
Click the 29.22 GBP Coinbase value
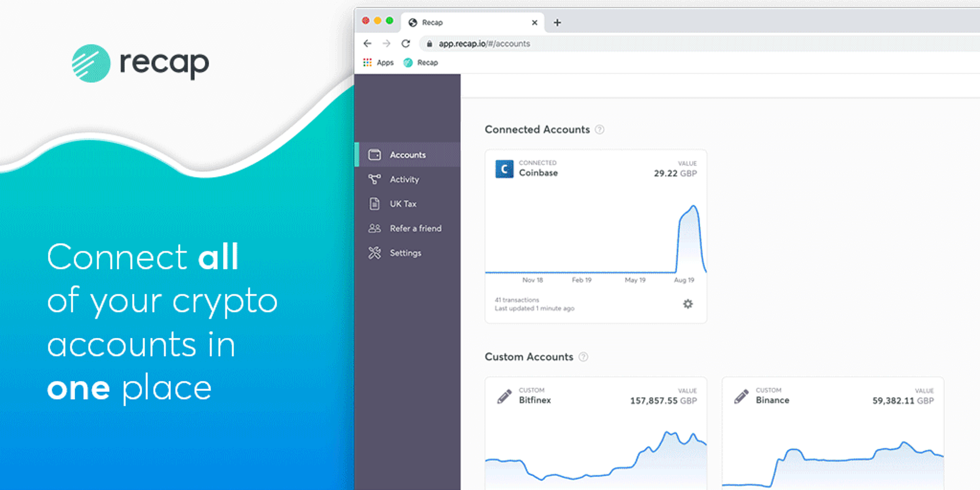tap(675, 174)
